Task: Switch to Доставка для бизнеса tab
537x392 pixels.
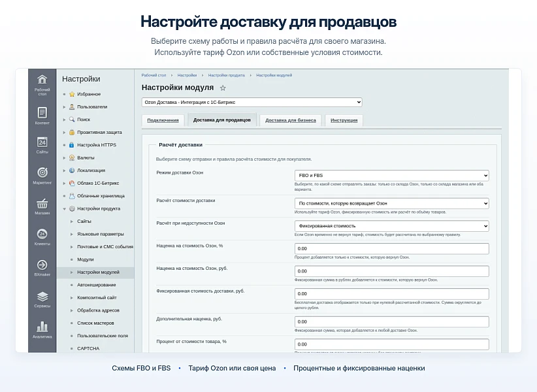Action: click(x=291, y=120)
